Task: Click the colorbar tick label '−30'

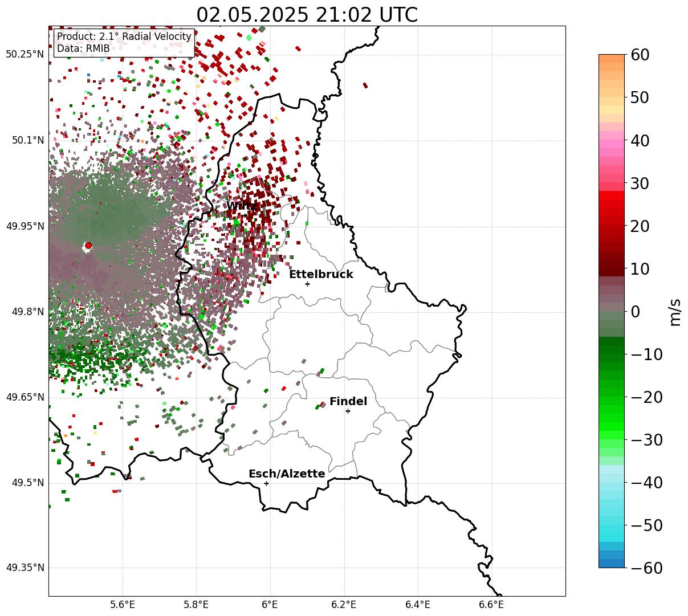Action: [x=647, y=440]
